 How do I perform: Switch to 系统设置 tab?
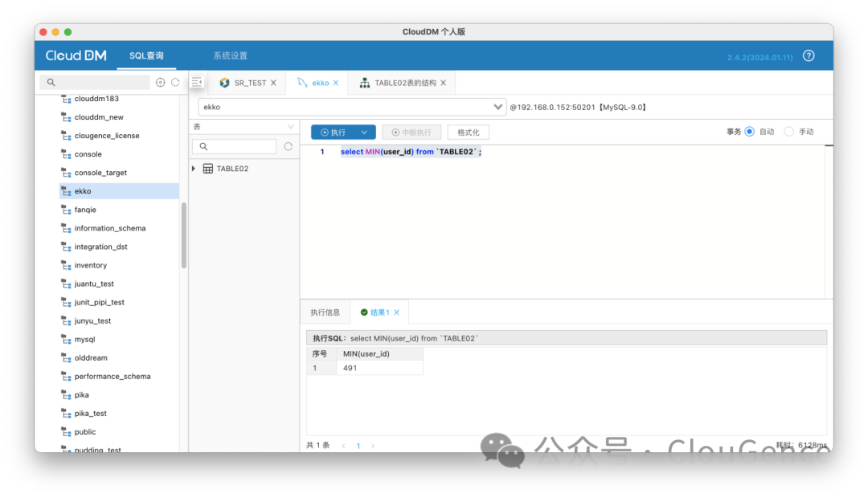231,56
